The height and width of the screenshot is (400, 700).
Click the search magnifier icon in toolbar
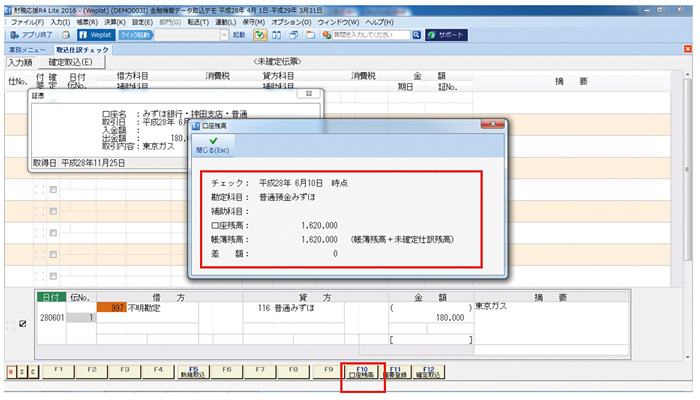[x=416, y=34]
